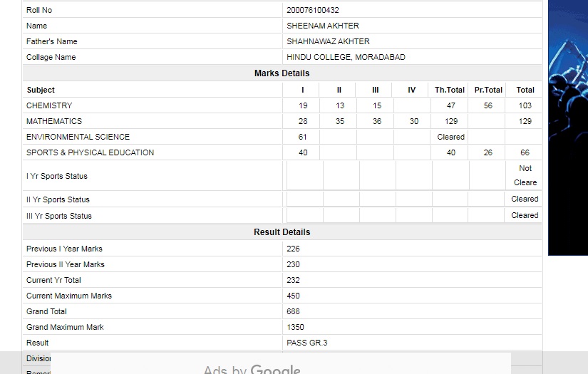
Task: Click Sports practical total 26
Action: click(x=488, y=153)
